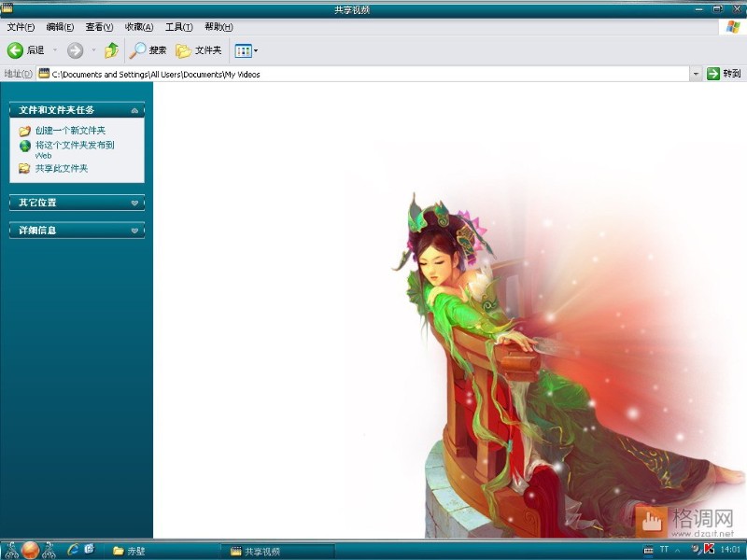Minimize the 共享视频 window
747x560 pixels.
click(x=698, y=9)
